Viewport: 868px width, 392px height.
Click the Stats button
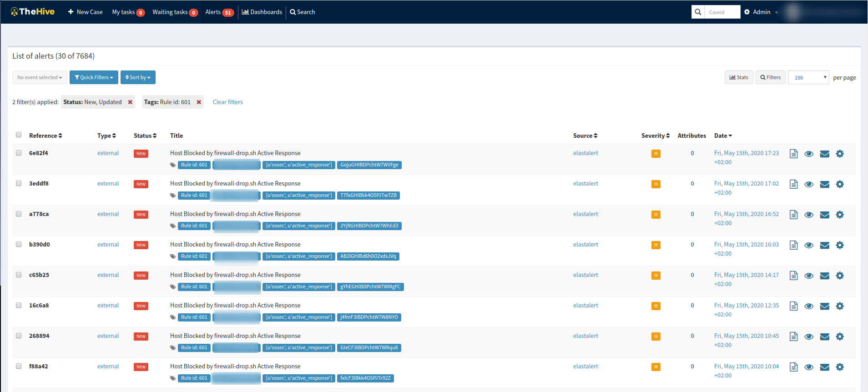tap(739, 77)
